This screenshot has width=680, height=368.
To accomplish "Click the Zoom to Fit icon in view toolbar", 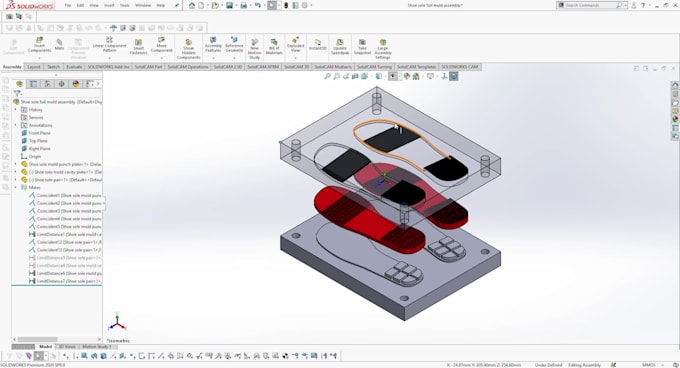I will (327, 76).
